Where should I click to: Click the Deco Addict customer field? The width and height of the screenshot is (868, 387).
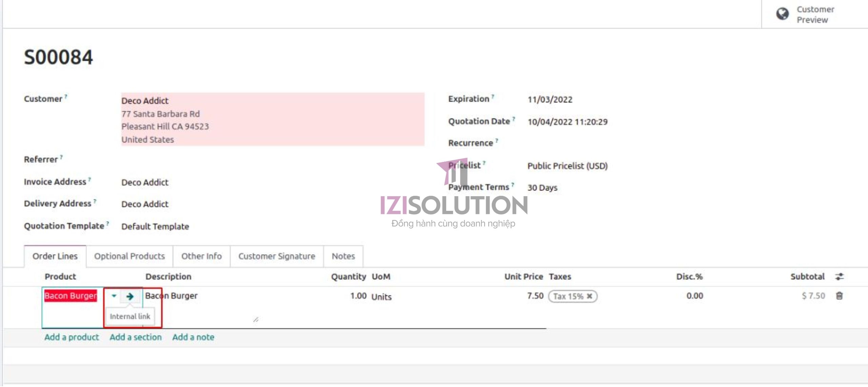point(145,101)
